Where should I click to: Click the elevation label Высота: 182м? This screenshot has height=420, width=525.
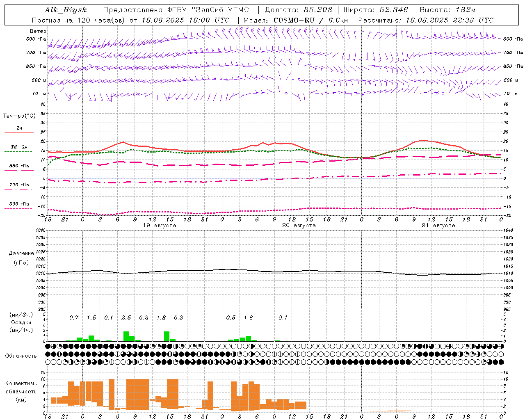point(447,10)
